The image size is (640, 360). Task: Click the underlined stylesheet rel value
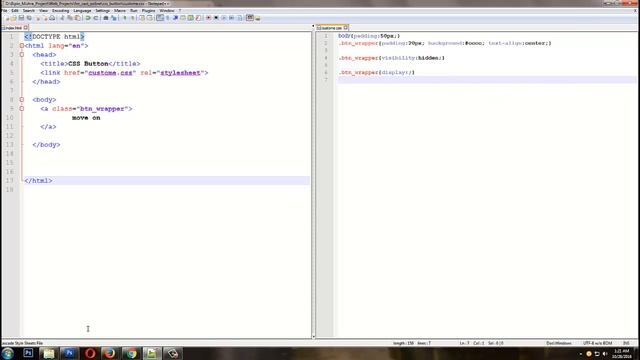pos(180,73)
